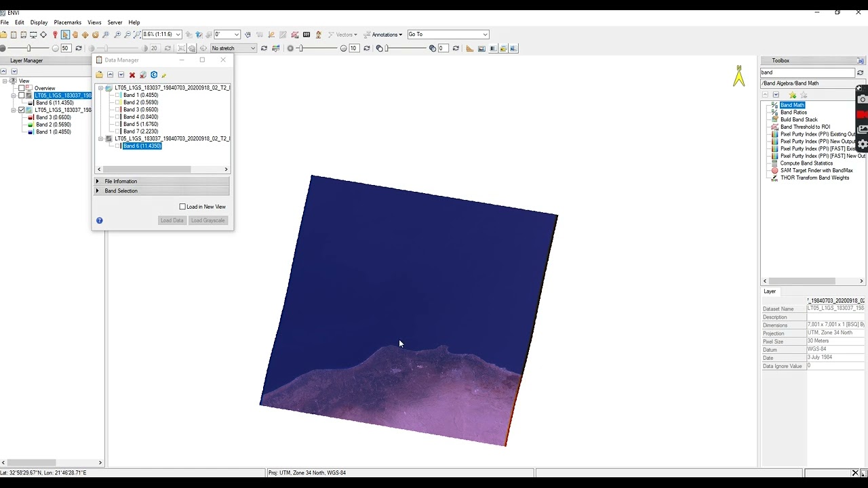
Task: Open the Display menu
Action: click(x=39, y=22)
